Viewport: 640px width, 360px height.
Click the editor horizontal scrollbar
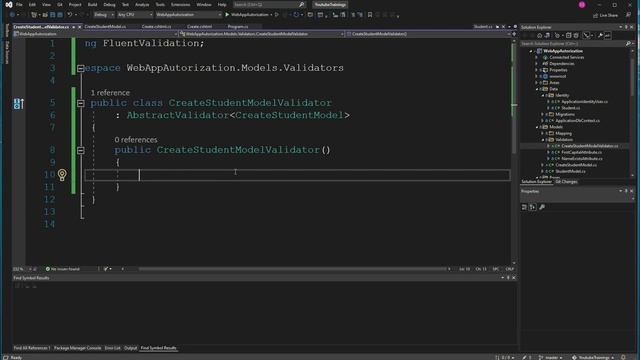pos(292,269)
